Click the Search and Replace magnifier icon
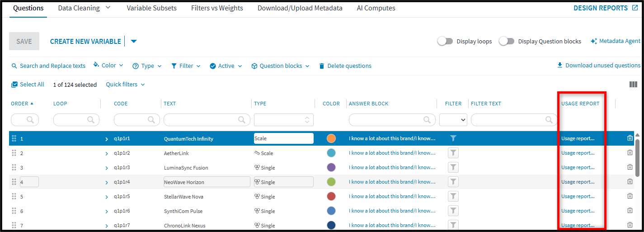Image resolution: width=644 pixels, height=232 pixels. pos(14,66)
